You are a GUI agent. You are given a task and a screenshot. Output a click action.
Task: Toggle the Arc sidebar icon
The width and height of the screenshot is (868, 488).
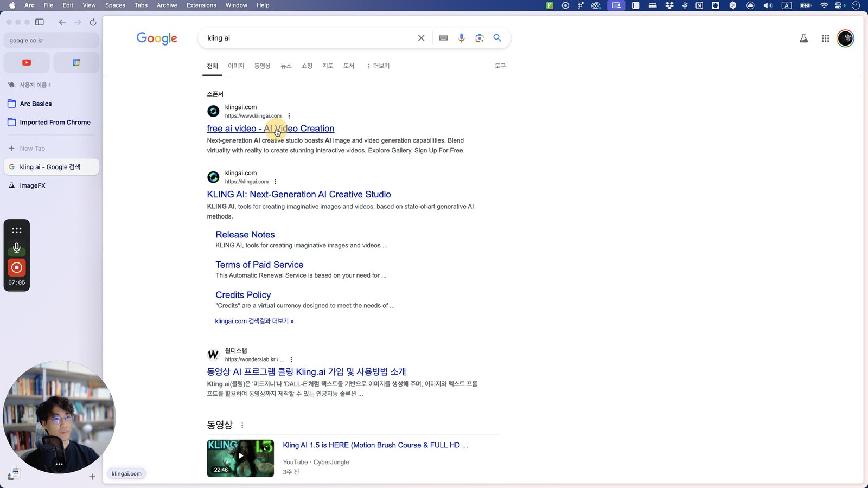pyautogui.click(x=40, y=22)
